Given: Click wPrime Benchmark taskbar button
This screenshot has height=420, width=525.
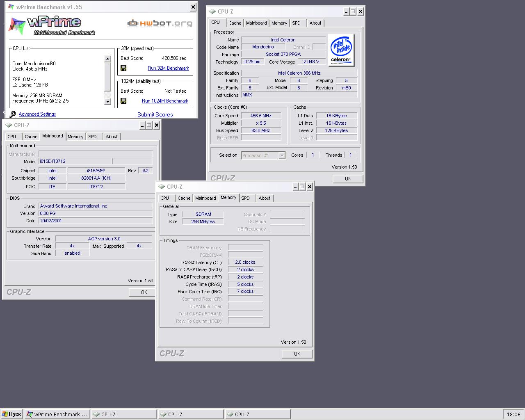Looking at the screenshot, I should 57,414.
